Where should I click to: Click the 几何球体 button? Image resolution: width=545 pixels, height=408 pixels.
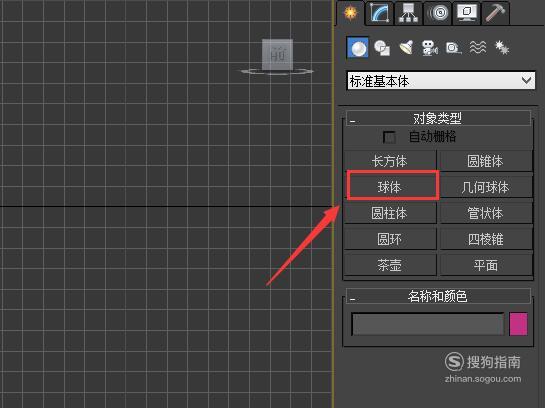pyautogui.click(x=486, y=187)
